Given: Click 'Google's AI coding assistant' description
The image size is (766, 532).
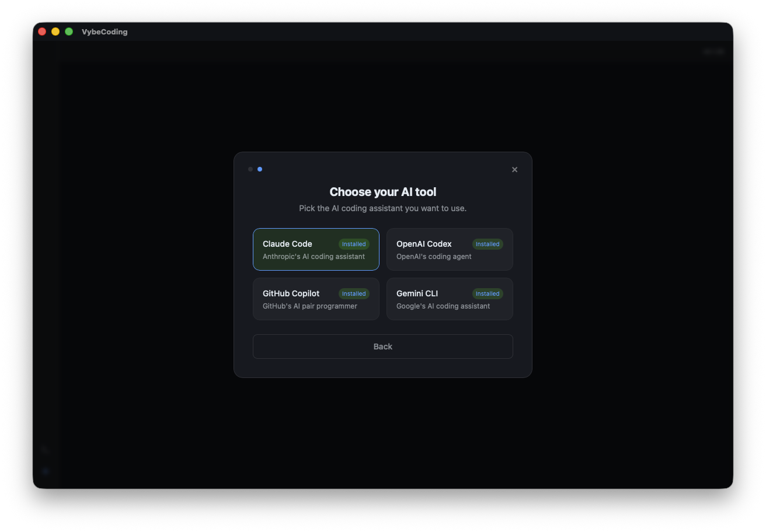Looking at the screenshot, I should pyautogui.click(x=443, y=306).
